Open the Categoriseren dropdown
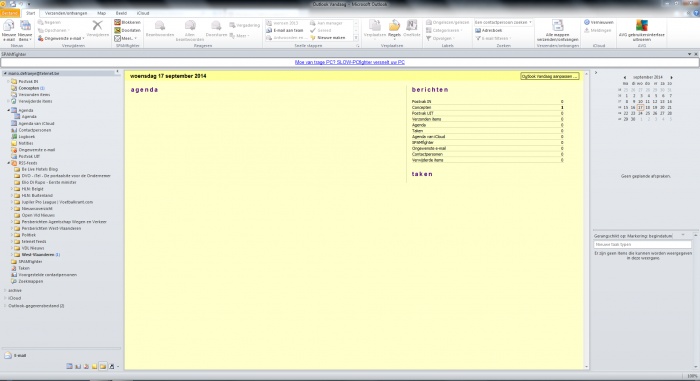This screenshot has height=381, width=700. point(444,30)
